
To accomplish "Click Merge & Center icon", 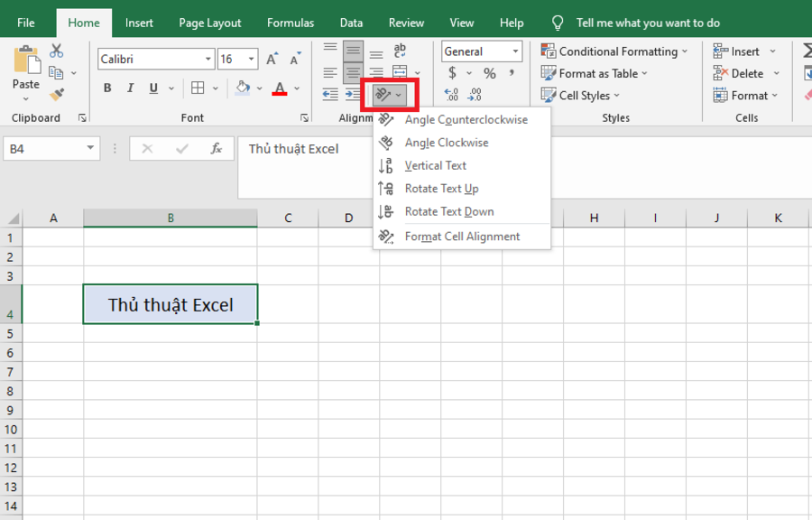I will tap(400, 72).
